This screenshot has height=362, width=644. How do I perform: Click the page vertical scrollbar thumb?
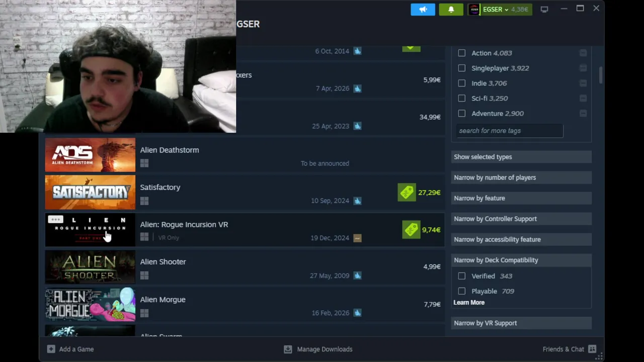tap(600, 75)
